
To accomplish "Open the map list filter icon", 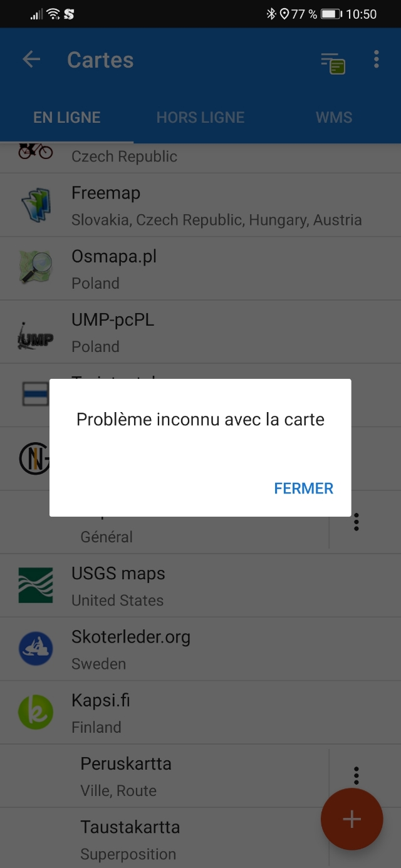I will (x=333, y=63).
